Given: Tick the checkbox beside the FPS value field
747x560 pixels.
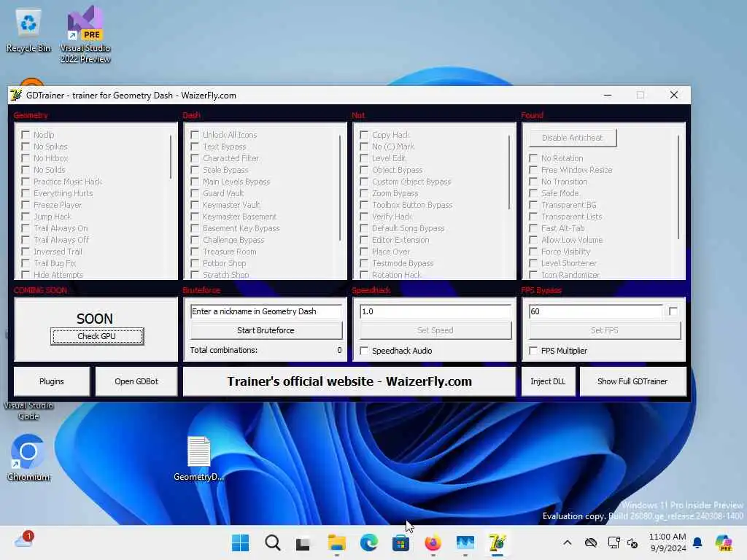Looking at the screenshot, I should pos(673,311).
